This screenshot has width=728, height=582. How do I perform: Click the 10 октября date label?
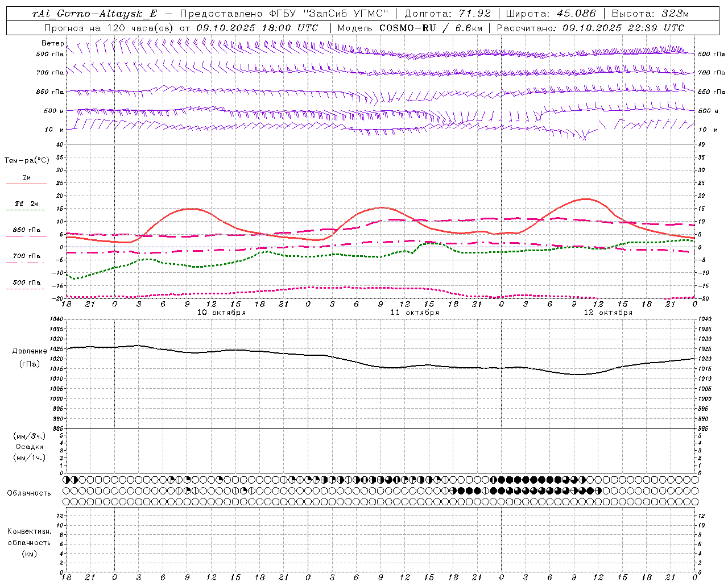[221, 313]
